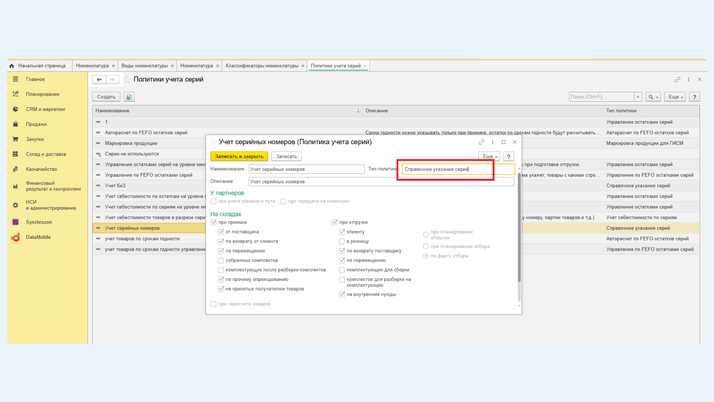Open the Еще menu of the list
Image resolution: width=714 pixels, height=402 pixels.
click(675, 97)
